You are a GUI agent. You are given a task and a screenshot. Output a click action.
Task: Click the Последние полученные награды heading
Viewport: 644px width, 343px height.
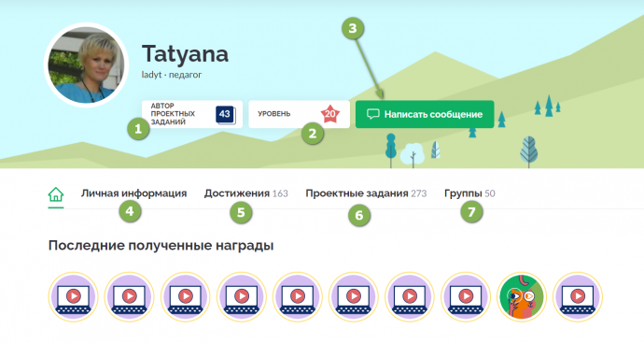pos(161,246)
